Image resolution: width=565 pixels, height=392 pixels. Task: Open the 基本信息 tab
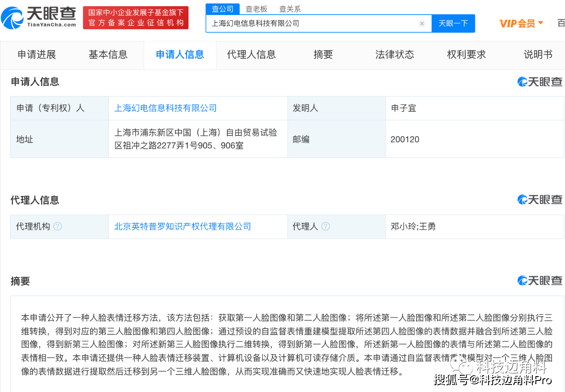pyautogui.click(x=108, y=55)
